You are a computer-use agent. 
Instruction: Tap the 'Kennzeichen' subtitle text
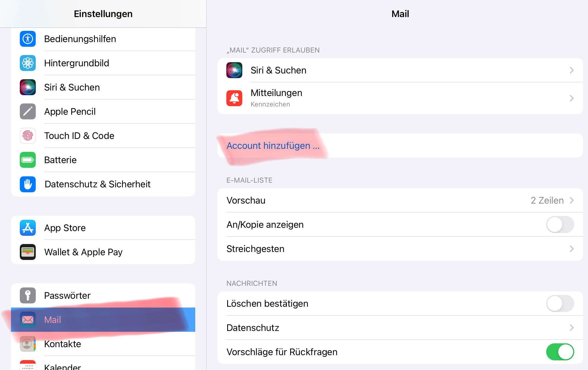click(x=270, y=104)
